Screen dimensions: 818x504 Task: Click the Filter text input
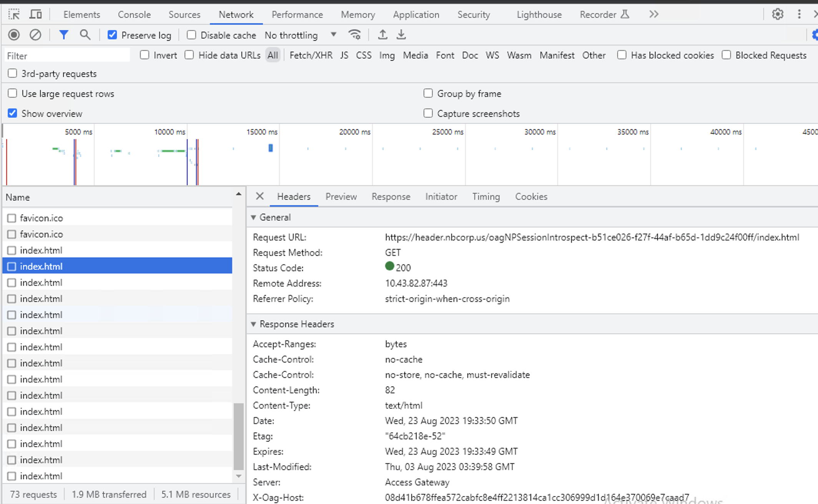[67, 56]
